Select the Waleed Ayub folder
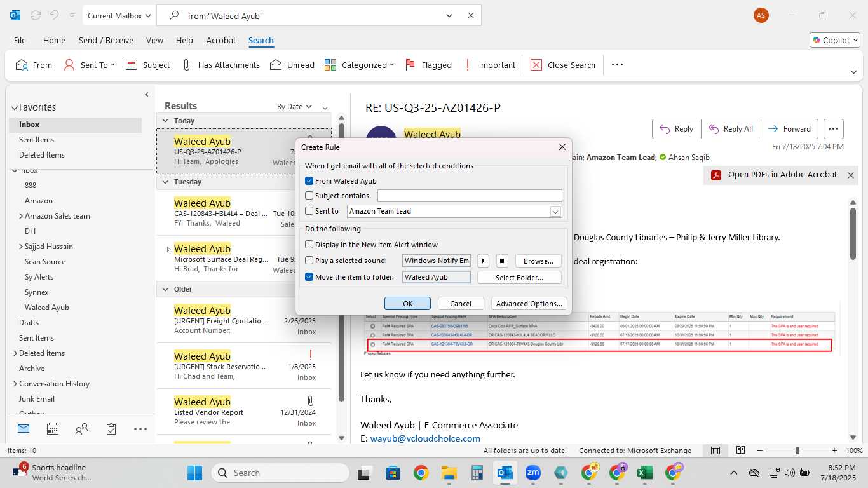Screen dimensions: 868x488 [47, 308]
